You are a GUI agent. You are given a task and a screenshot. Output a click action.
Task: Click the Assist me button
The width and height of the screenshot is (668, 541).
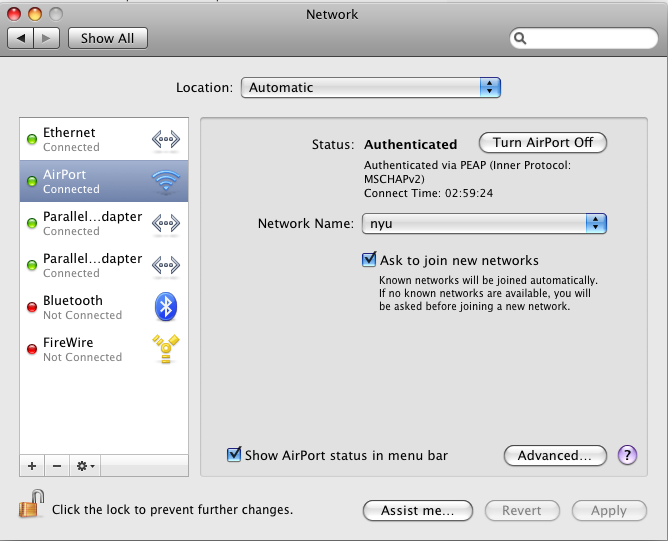[x=418, y=510]
